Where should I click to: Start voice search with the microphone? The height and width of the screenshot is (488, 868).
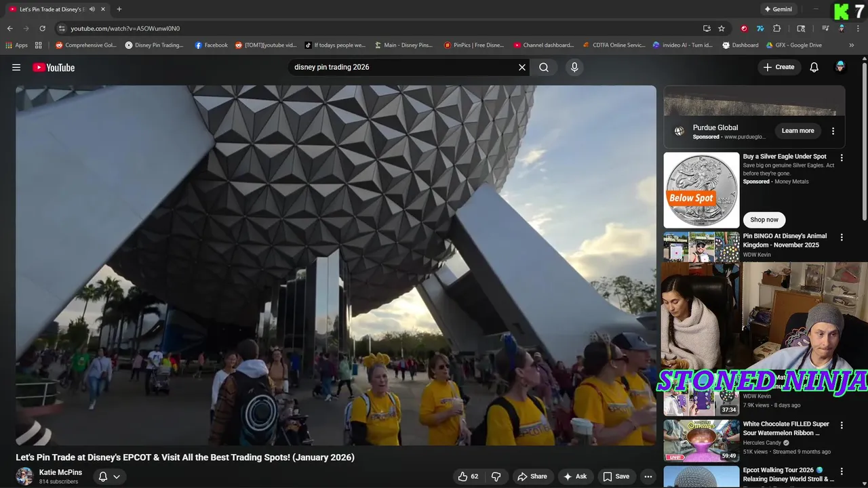tap(574, 67)
